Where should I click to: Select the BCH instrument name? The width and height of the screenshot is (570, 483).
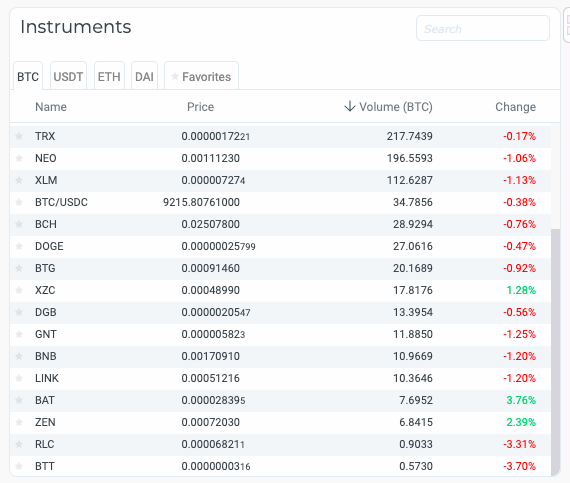click(46, 224)
